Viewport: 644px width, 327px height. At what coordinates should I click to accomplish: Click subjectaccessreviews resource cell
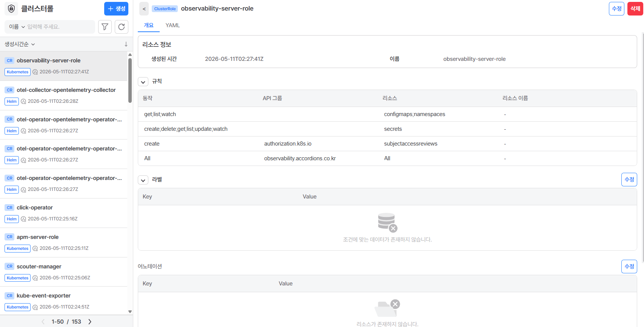(x=411, y=144)
